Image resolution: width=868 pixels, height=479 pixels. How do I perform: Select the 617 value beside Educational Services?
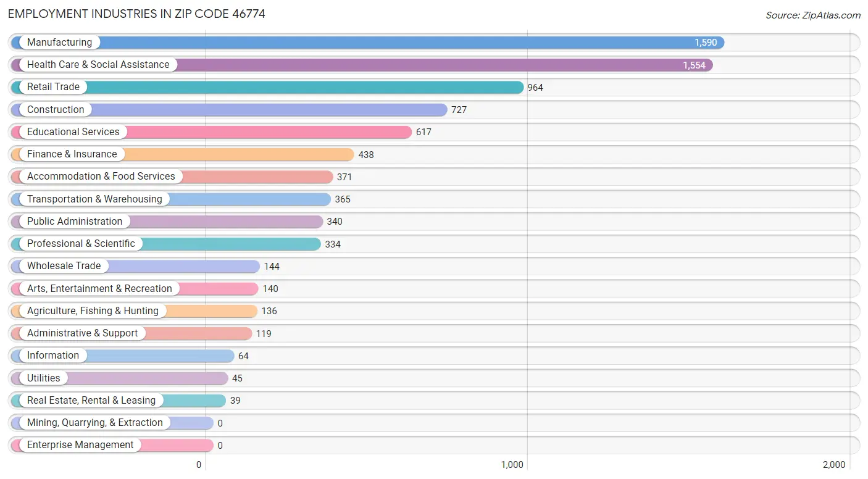(424, 132)
